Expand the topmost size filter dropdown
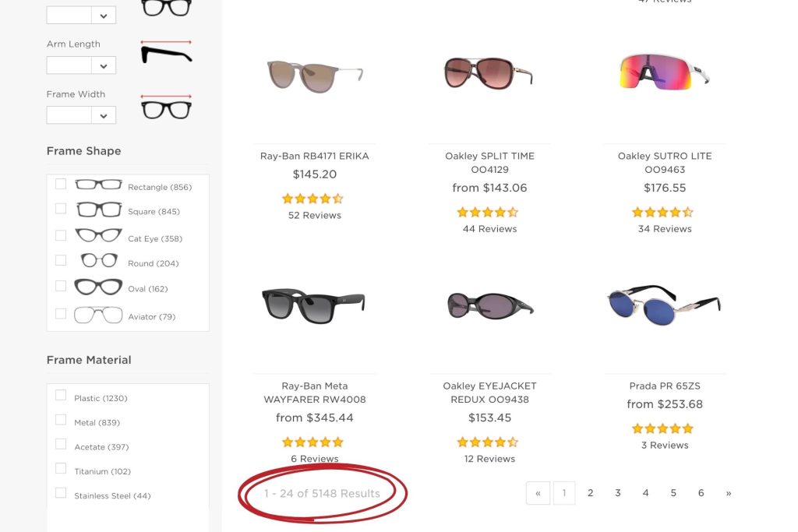798x532 pixels. [81, 14]
